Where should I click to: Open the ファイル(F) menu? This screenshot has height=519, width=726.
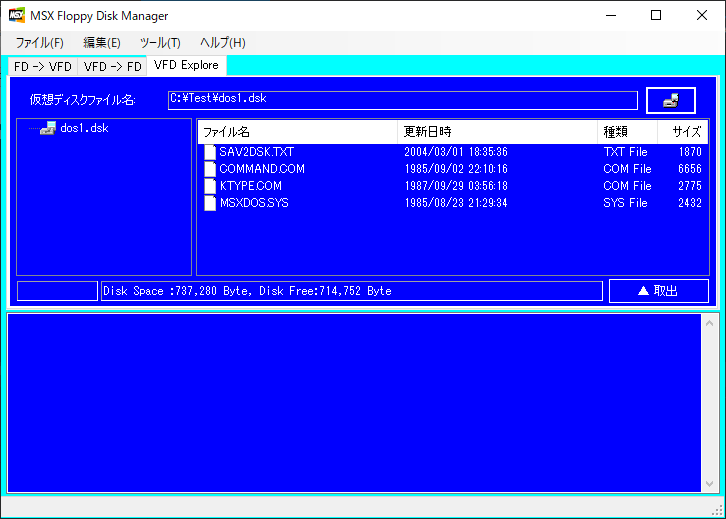(40, 43)
